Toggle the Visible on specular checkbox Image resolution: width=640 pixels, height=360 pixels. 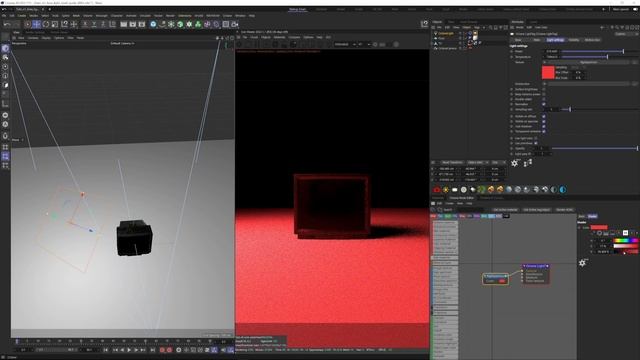(x=544, y=121)
